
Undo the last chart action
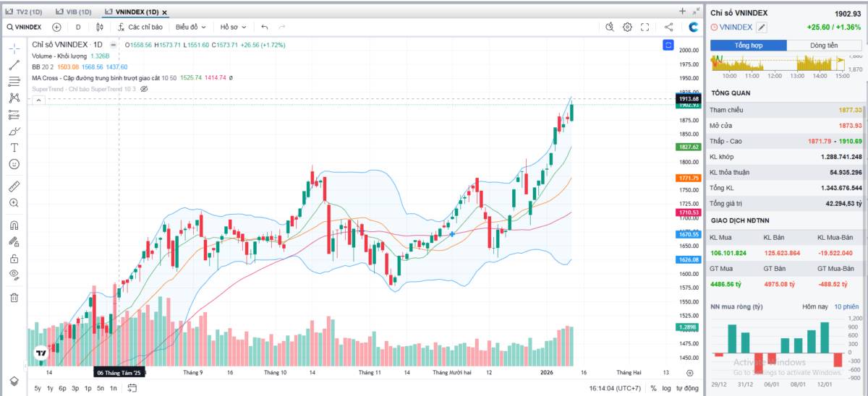265,27
